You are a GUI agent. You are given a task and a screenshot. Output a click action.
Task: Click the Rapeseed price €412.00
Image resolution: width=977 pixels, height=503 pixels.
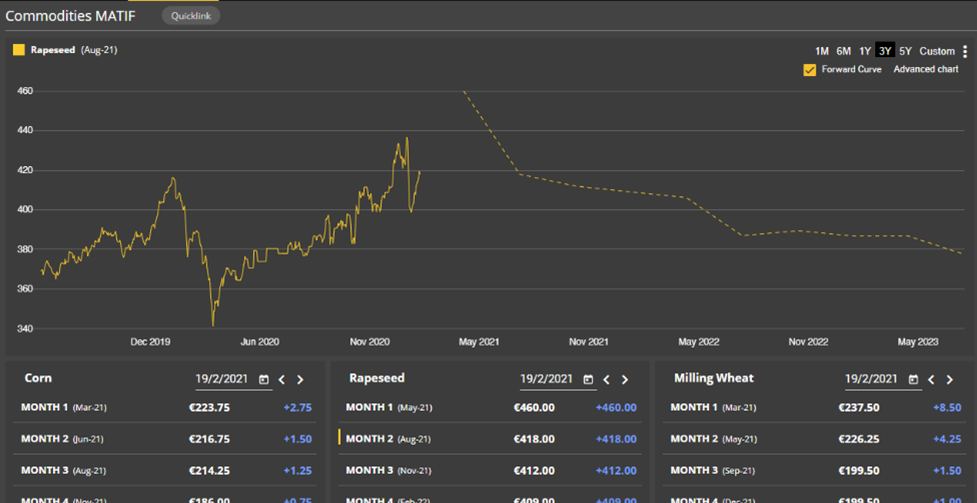[x=534, y=471]
